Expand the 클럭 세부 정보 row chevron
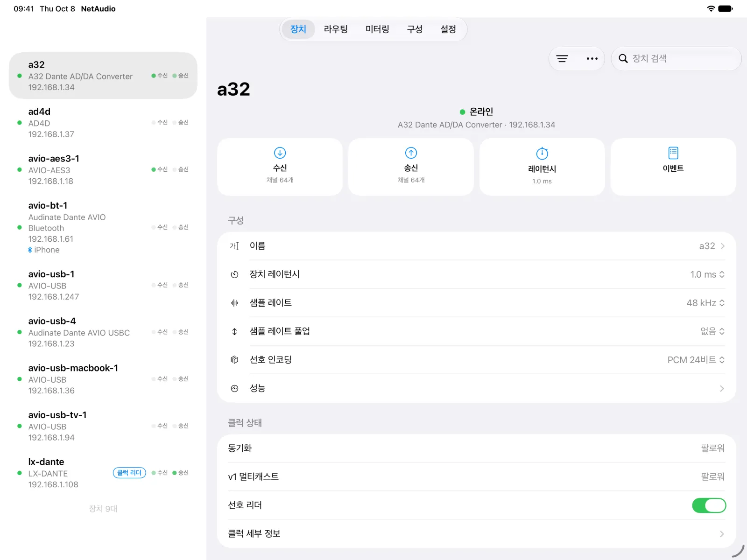747x560 pixels. click(722, 534)
